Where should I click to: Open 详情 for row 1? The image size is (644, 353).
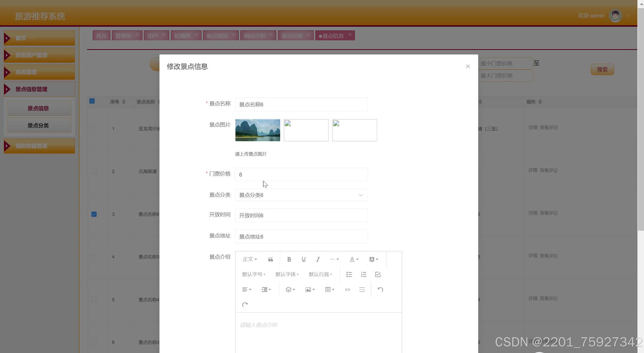point(533,128)
